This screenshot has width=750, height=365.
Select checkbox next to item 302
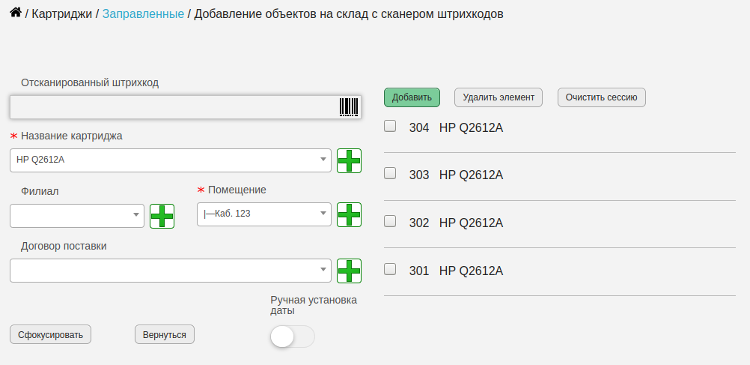[390, 221]
